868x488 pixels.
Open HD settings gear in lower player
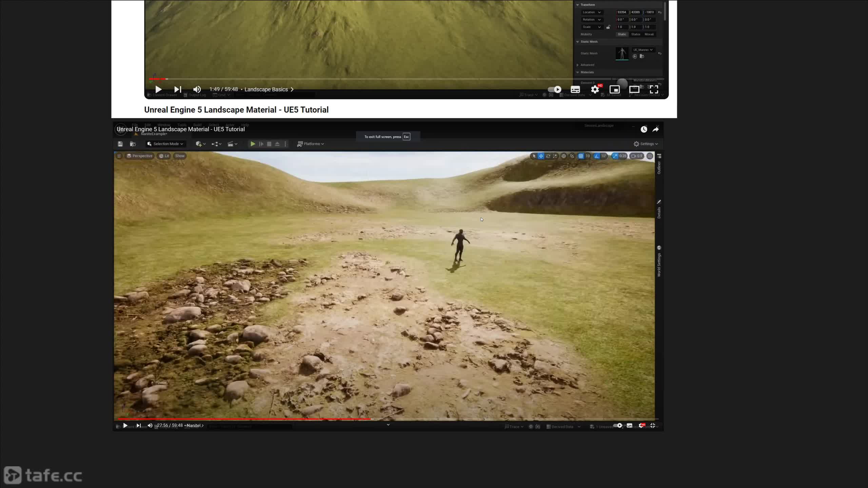(641, 426)
